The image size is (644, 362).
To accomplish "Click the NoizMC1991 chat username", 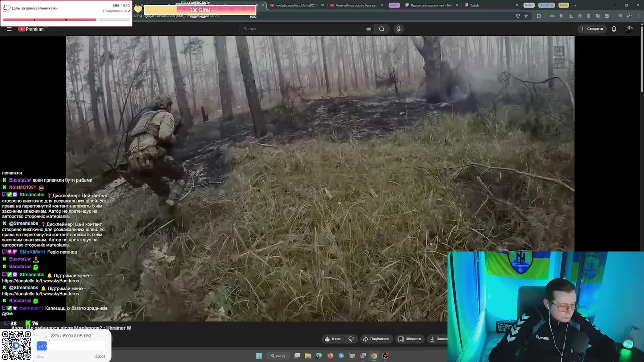I will point(22,187).
